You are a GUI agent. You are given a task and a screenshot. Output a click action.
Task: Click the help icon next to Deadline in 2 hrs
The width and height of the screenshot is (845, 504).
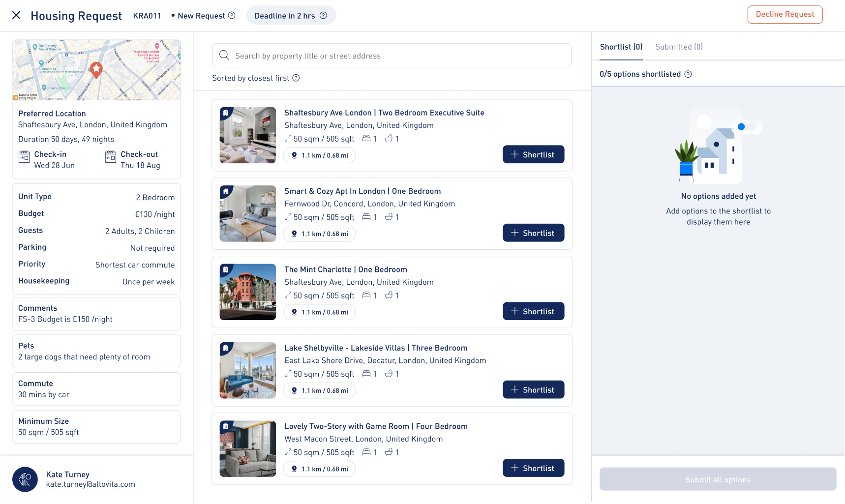tap(323, 15)
